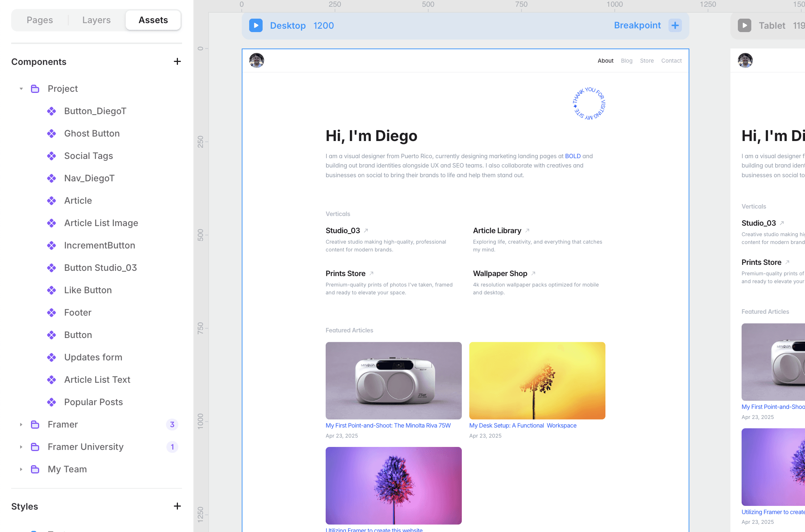The height and width of the screenshot is (532, 805).
Task: Click the Popular Posts component icon
Action: (x=51, y=402)
